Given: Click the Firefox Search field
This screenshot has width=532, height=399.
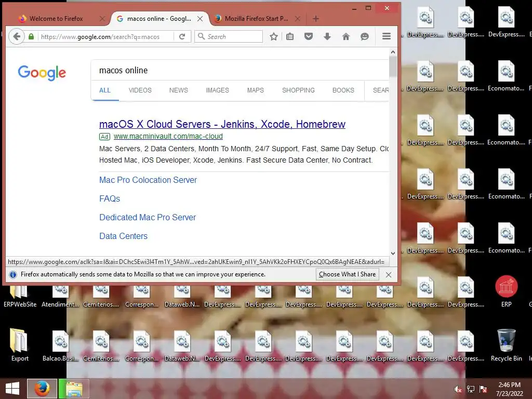Looking at the screenshot, I should (229, 37).
